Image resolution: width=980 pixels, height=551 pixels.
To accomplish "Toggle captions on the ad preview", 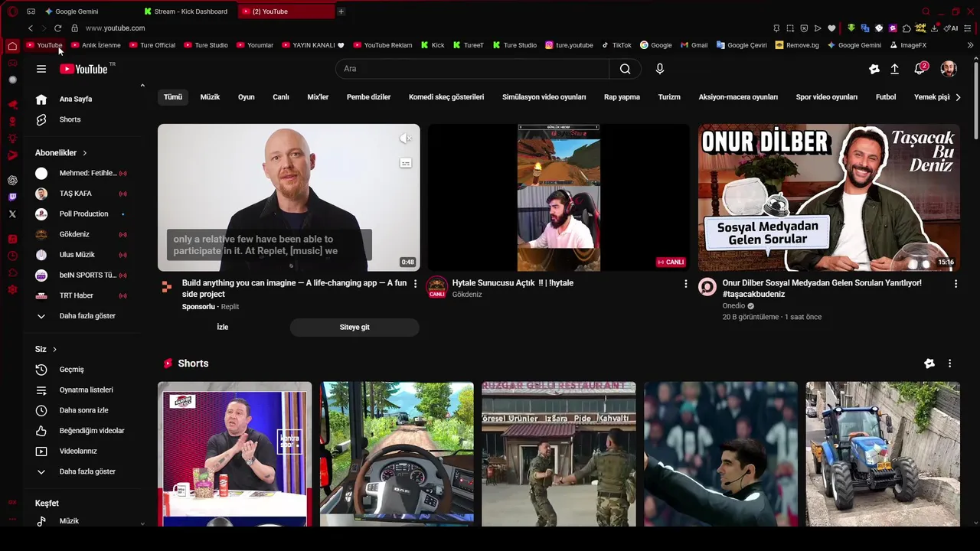I will coord(406,163).
